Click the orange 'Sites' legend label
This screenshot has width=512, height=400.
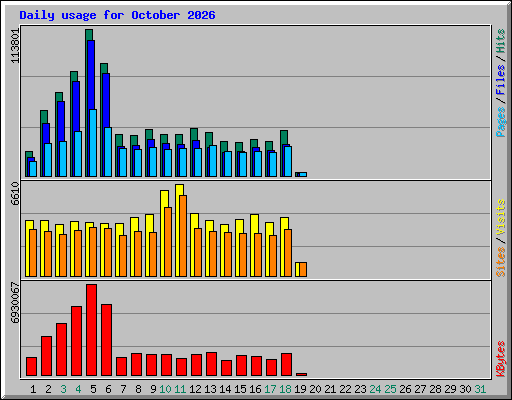[x=501, y=262]
